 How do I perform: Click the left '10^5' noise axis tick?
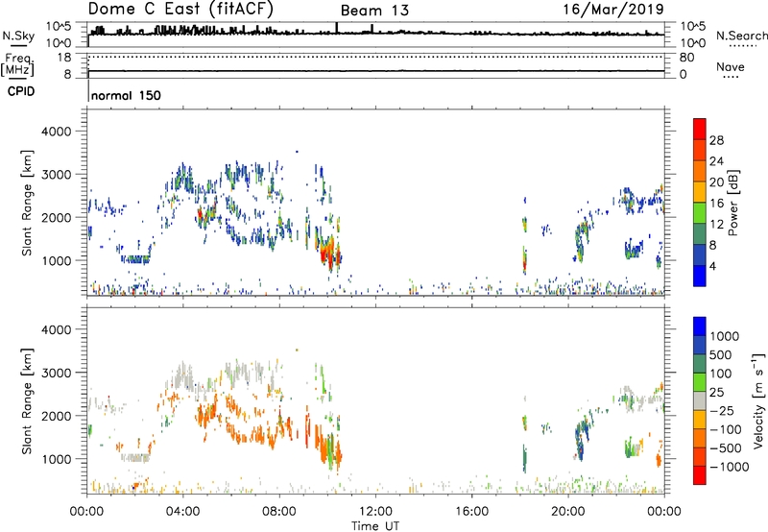click(x=59, y=27)
